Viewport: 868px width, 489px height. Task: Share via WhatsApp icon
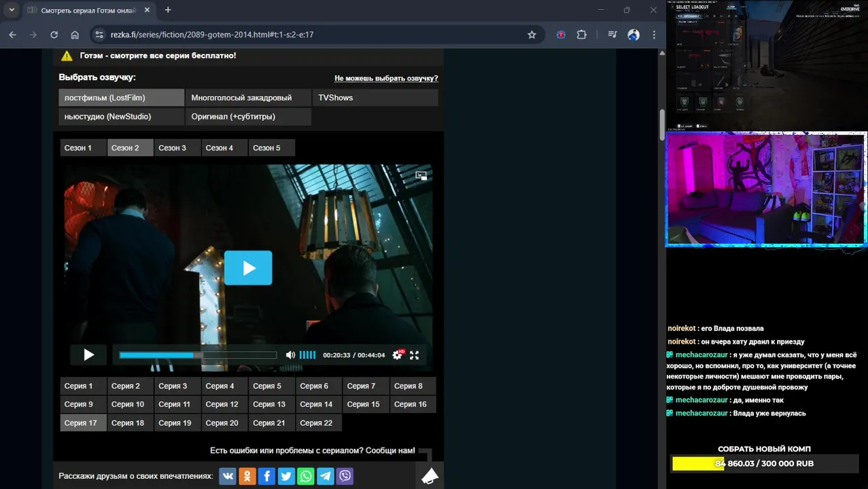(306, 476)
